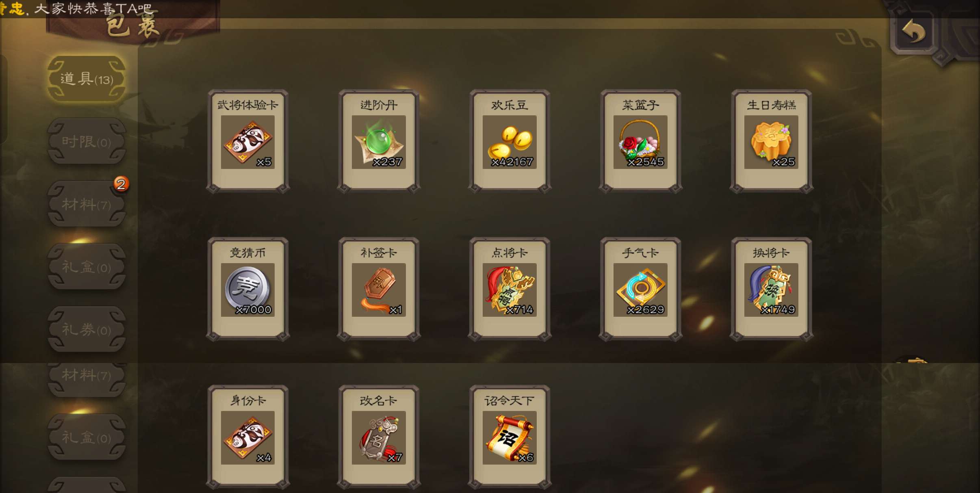Image resolution: width=980 pixels, height=493 pixels.
Task: Select the 菜篮子 flower basket item
Action: click(640, 141)
